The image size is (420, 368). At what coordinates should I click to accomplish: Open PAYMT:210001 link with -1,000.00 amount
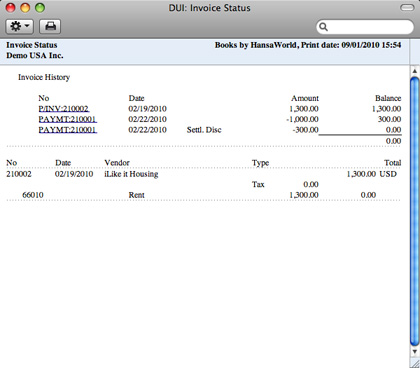point(67,119)
